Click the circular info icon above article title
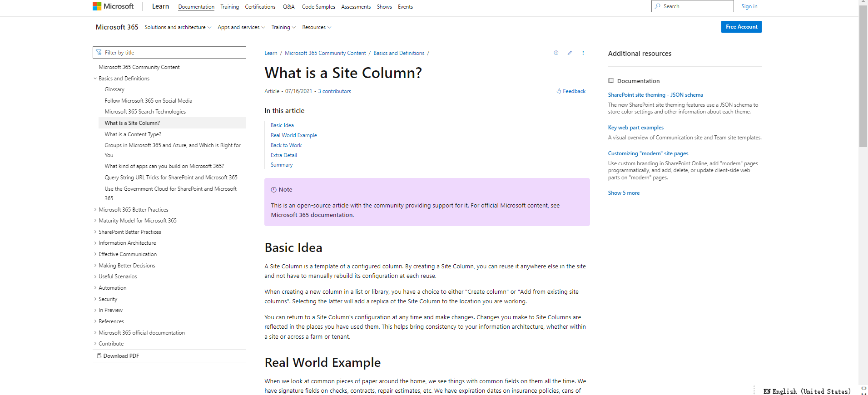The image size is (868, 395). [x=556, y=53]
